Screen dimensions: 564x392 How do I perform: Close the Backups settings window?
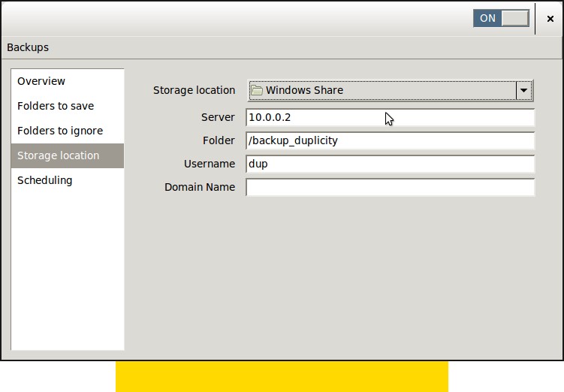click(550, 19)
